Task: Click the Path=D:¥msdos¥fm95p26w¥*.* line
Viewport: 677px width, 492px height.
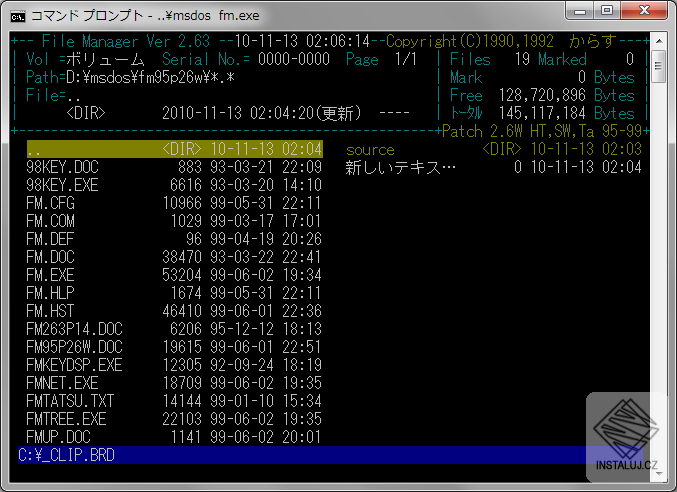Action: coord(130,77)
